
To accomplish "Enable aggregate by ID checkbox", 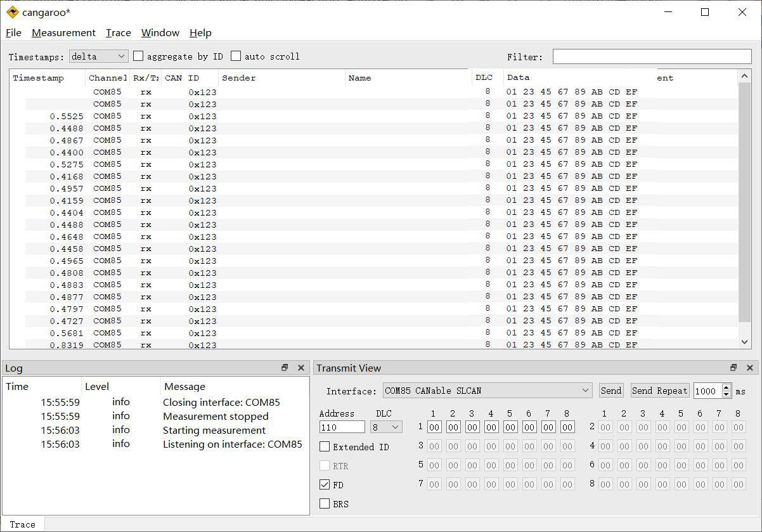I will [x=138, y=56].
